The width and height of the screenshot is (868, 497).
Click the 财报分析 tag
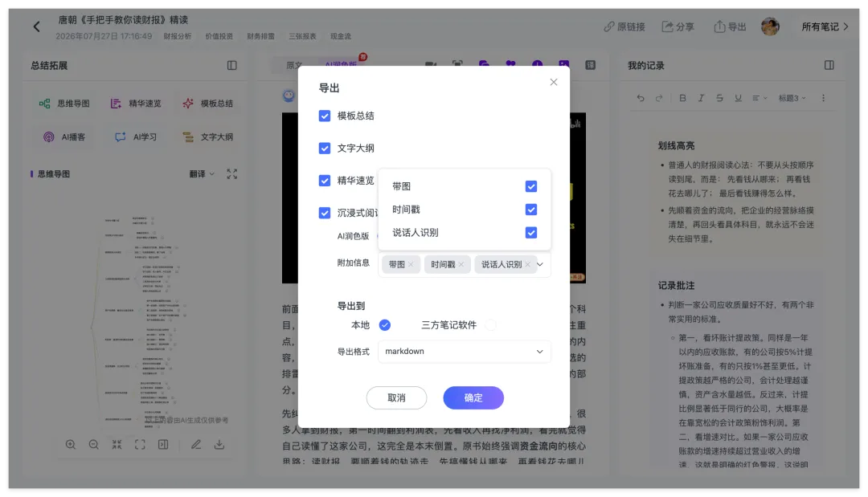[177, 36]
